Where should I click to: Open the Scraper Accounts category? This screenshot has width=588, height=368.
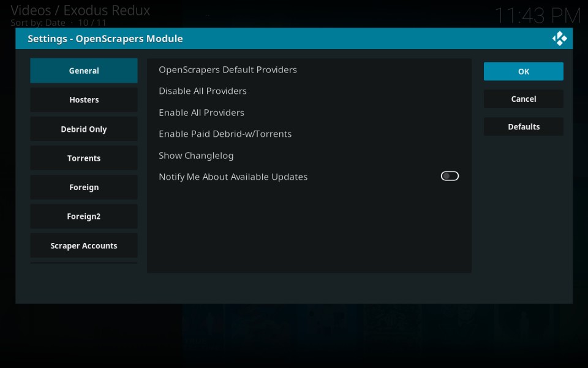point(84,245)
